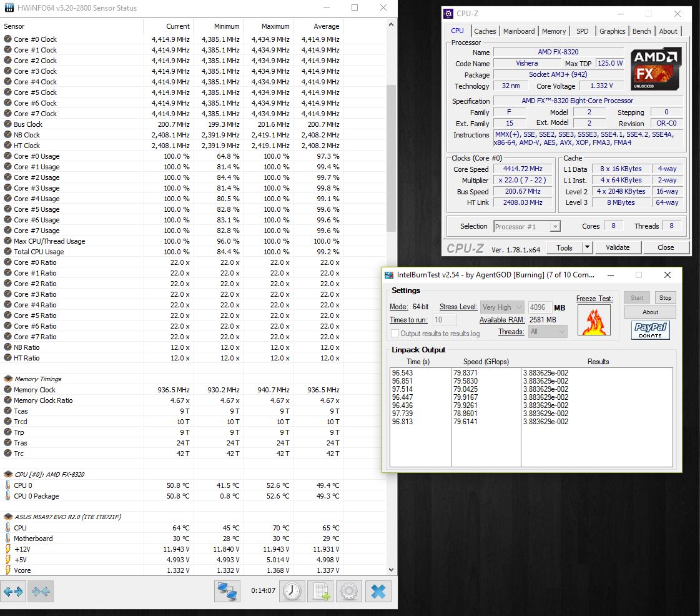The image size is (700, 616).
Task: Click the Maximum column header
Action: pos(269,26)
